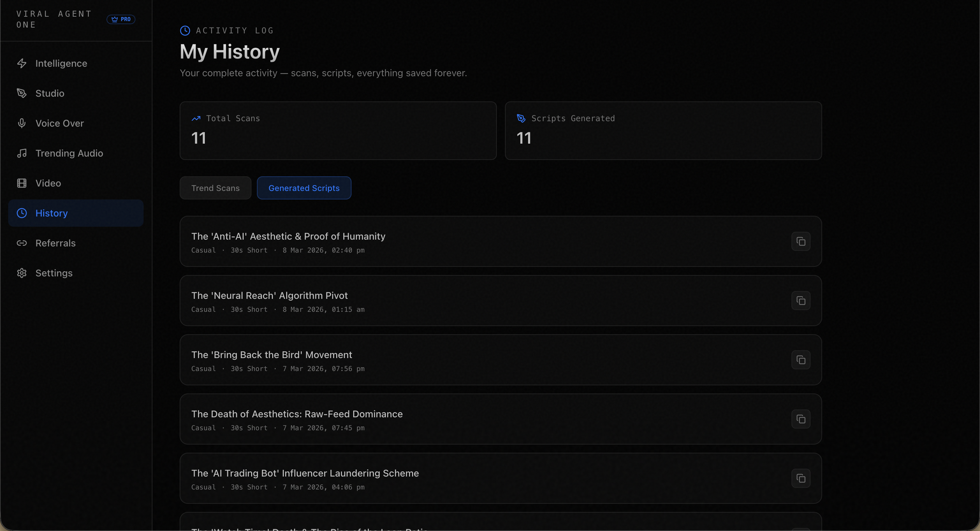Click the Intelligence lightning bolt icon
This screenshot has height=531, width=980.
(x=22, y=63)
